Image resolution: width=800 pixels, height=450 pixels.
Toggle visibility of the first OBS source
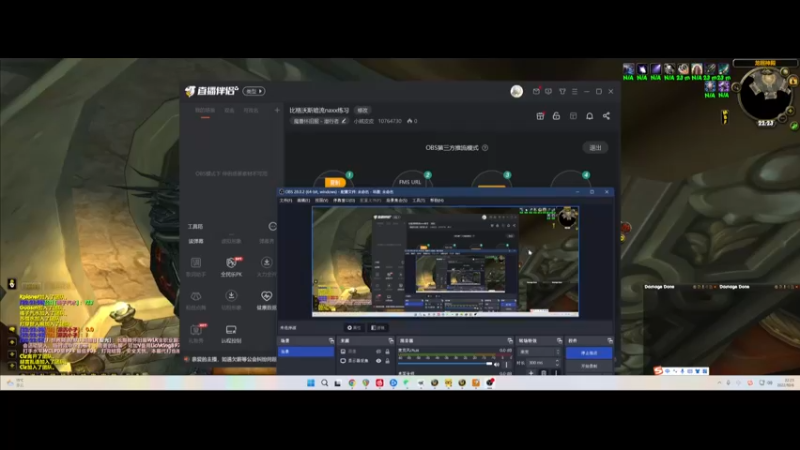(x=379, y=352)
